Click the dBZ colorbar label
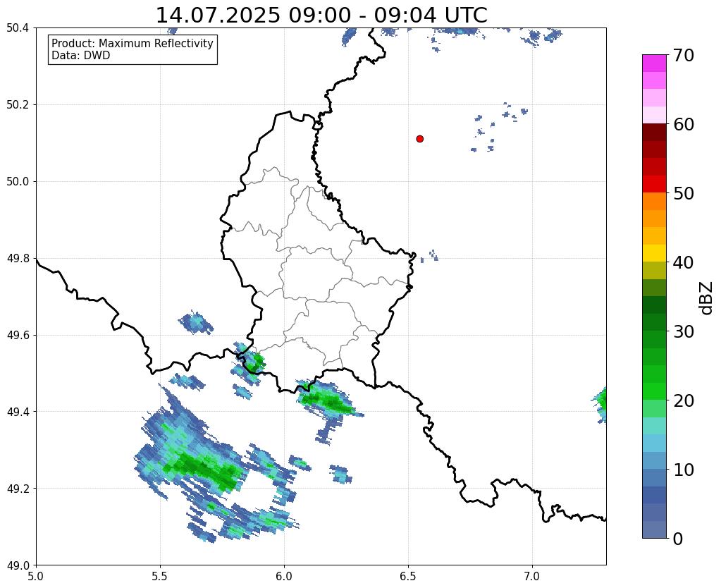The width and height of the screenshot is (721, 588). (x=707, y=298)
